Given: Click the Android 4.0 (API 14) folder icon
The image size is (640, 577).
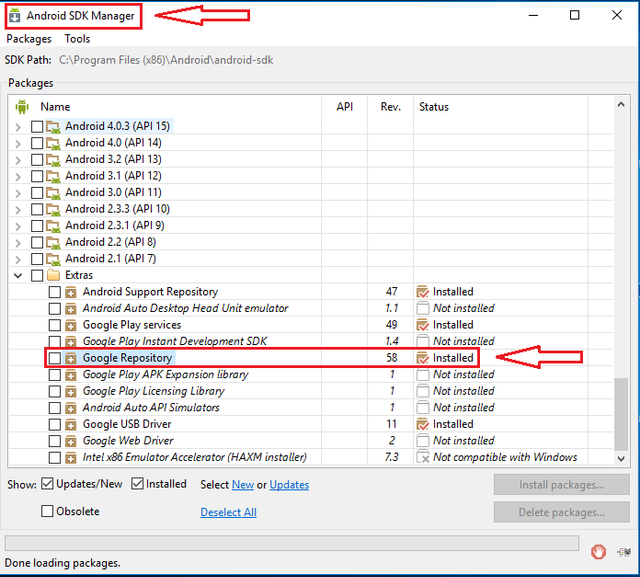Looking at the screenshot, I should pos(53,143).
